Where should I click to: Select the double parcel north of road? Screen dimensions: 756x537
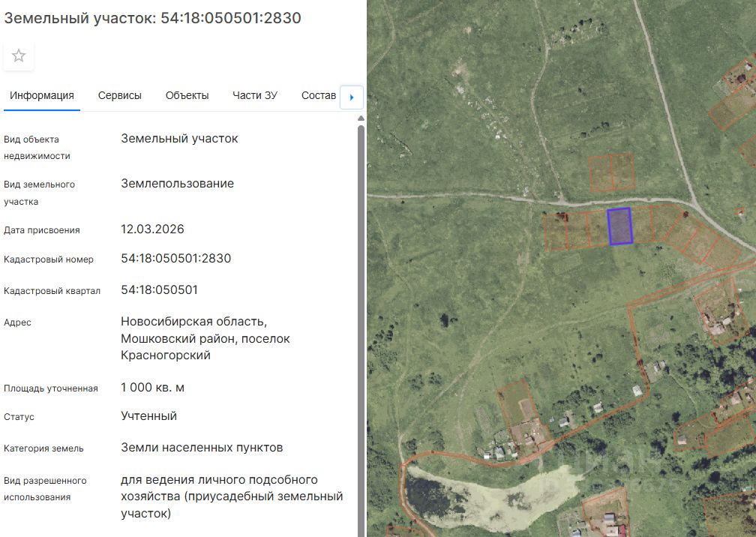[x=612, y=172]
